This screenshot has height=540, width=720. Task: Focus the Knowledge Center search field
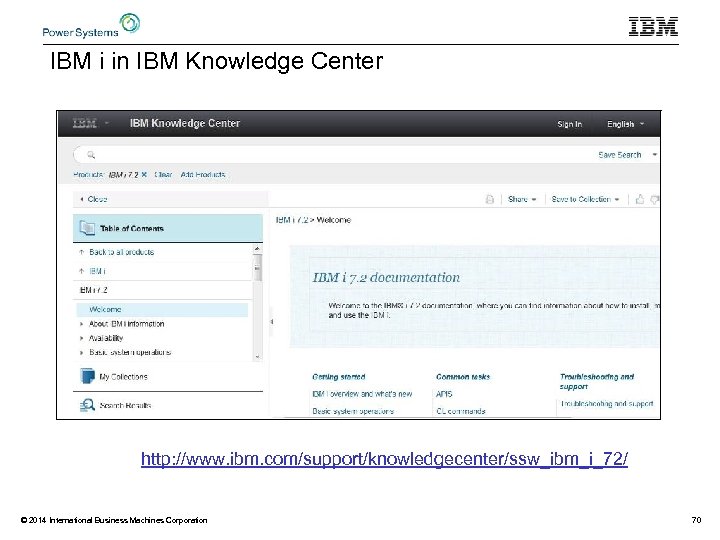340,155
